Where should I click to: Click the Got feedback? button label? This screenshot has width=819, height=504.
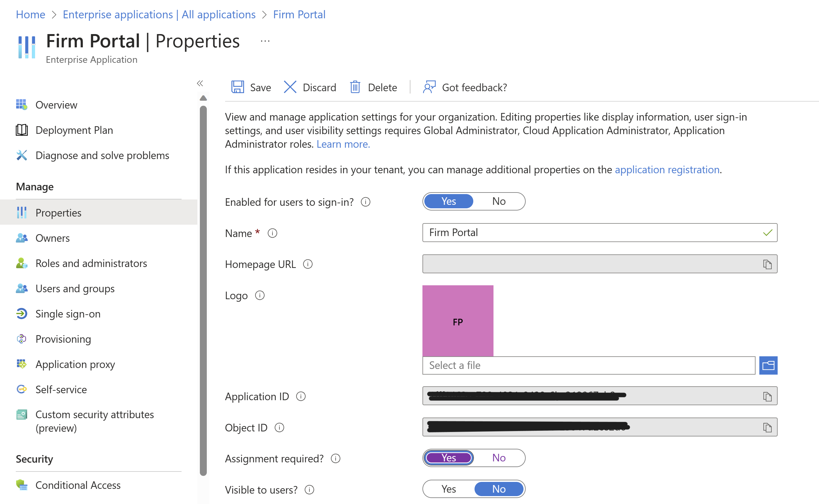[x=475, y=88]
